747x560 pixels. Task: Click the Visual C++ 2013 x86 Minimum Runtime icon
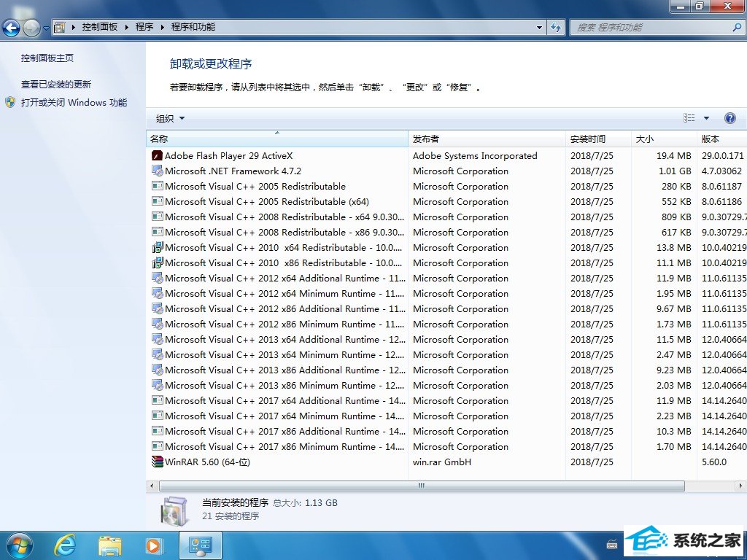(x=158, y=385)
